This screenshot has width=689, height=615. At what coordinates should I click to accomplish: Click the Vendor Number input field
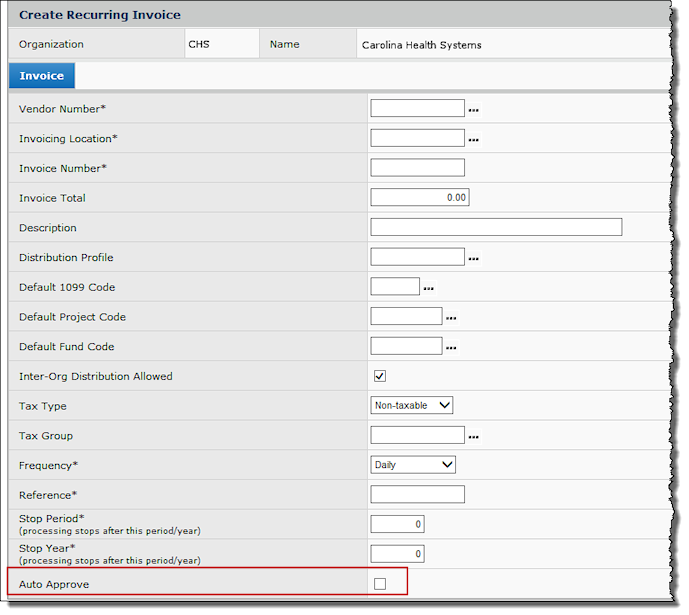pyautogui.click(x=417, y=109)
